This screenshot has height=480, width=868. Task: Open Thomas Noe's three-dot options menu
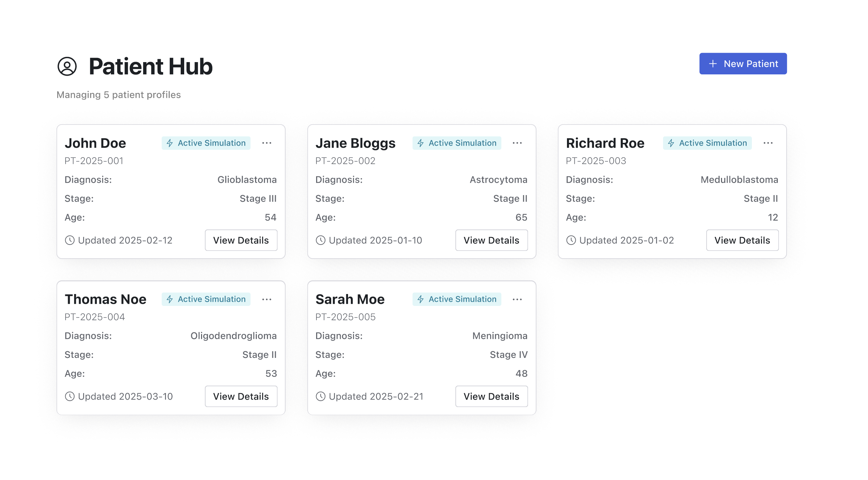267,299
